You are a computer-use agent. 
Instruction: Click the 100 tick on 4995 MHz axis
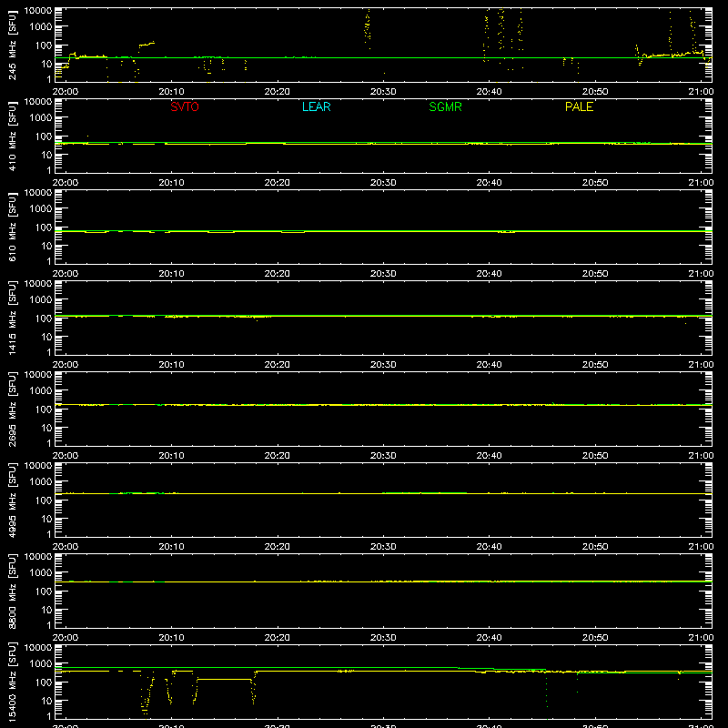click(45, 500)
